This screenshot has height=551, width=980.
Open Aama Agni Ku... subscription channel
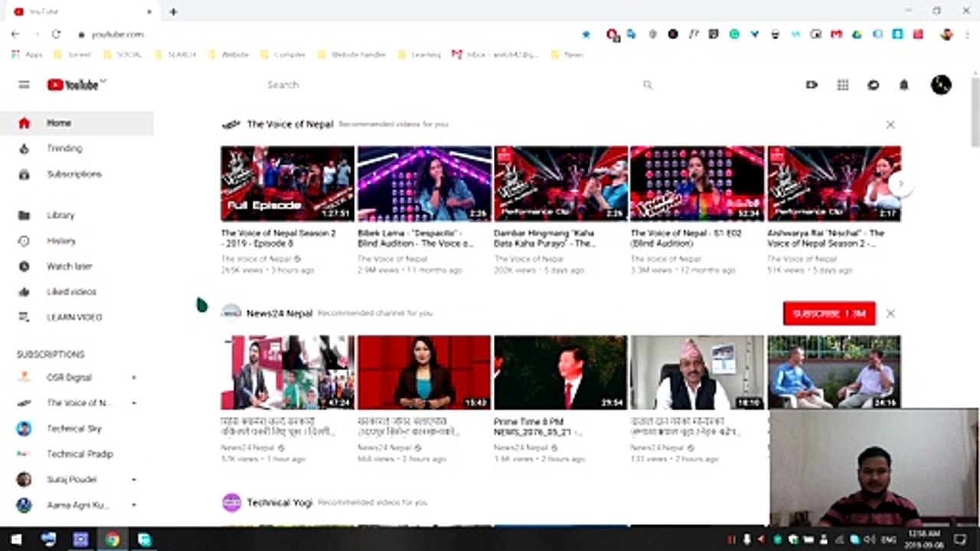[x=77, y=505]
